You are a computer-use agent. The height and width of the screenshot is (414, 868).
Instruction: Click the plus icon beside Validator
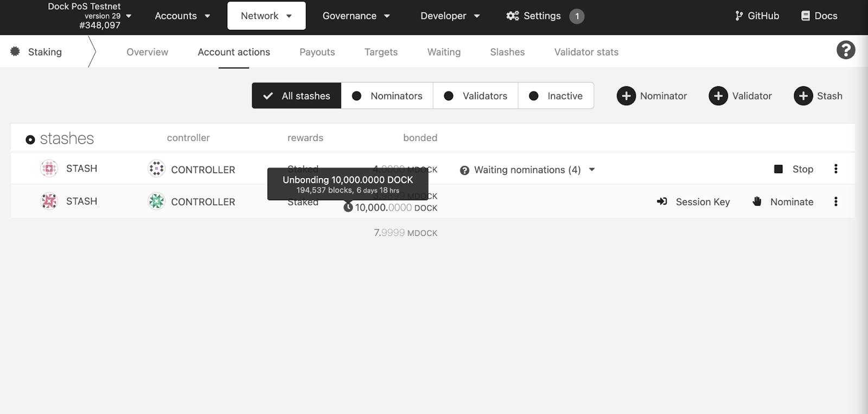point(718,96)
